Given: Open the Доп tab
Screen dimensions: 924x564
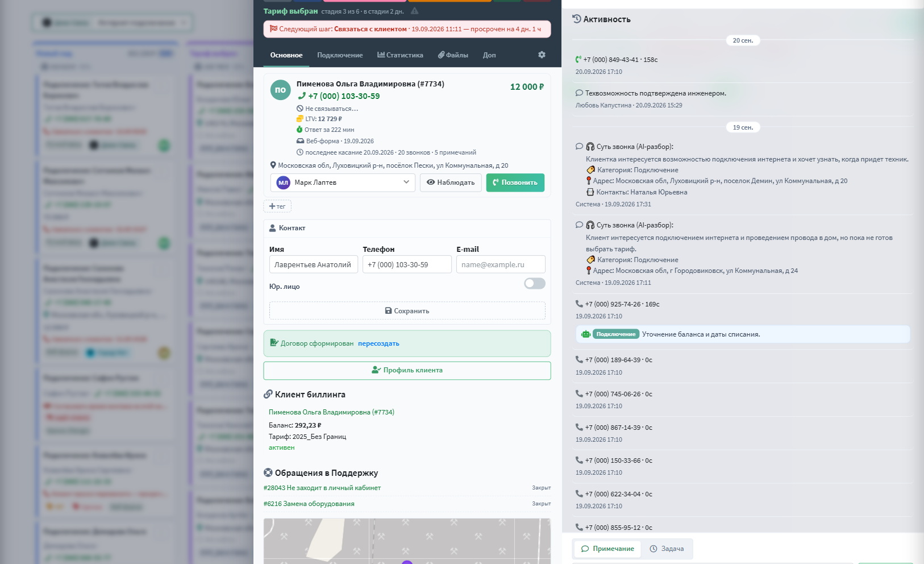Looking at the screenshot, I should pos(489,55).
